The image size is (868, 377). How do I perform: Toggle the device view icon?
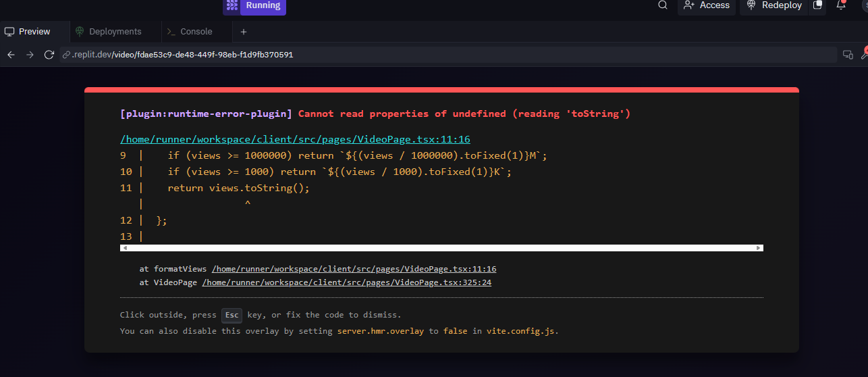pyautogui.click(x=848, y=55)
